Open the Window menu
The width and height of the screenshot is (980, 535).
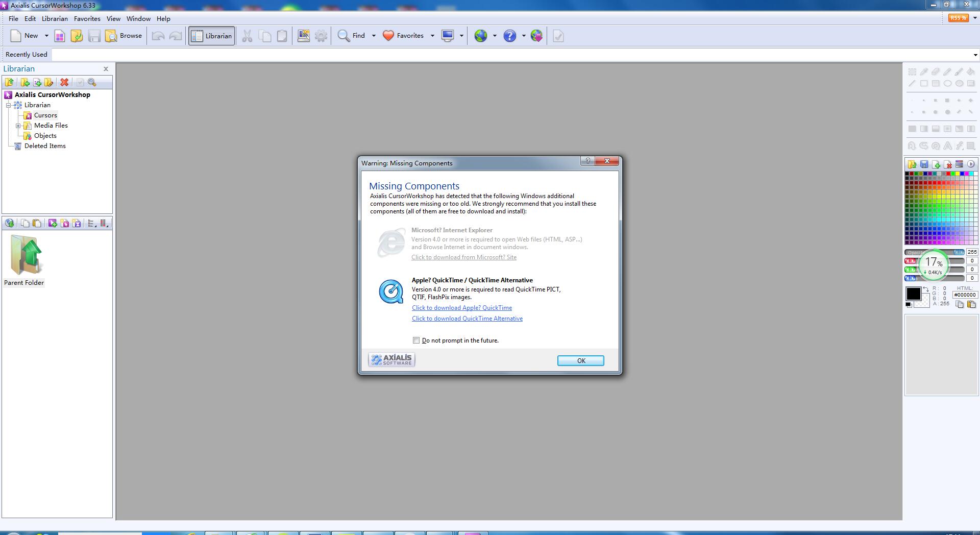tap(138, 18)
